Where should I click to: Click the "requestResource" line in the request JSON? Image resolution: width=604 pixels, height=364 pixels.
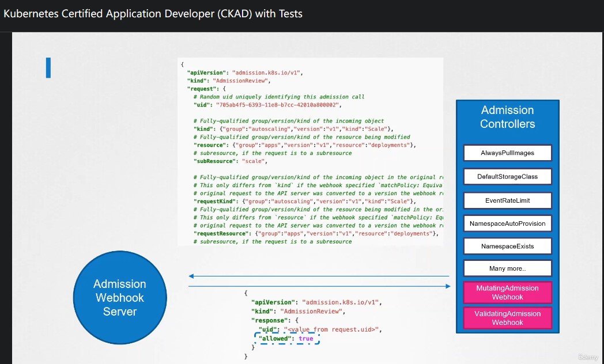316,234
